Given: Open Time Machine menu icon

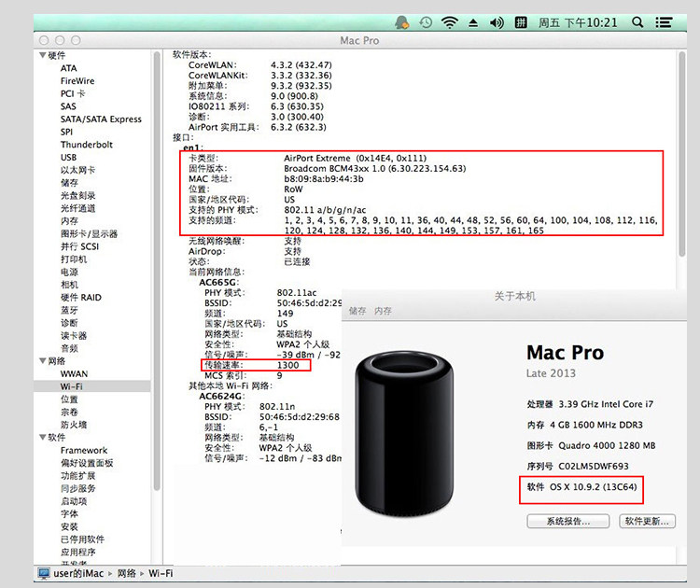Looking at the screenshot, I should 426,22.
